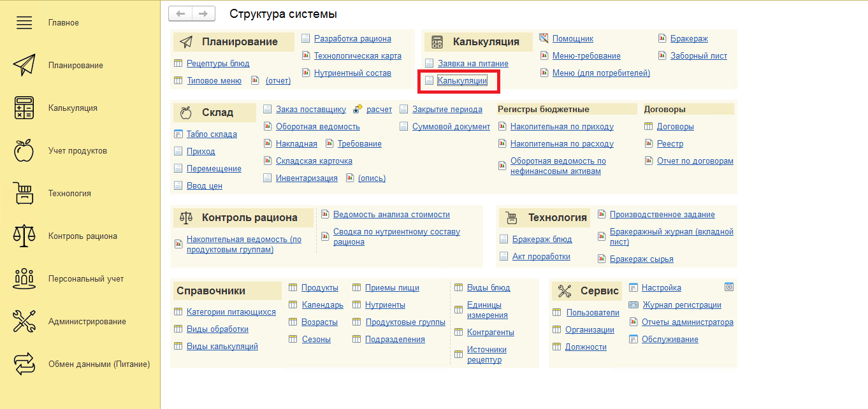Image resolution: width=868 pixels, height=409 pixels.
Task: Click the Обмен данными arrows icon
Action: click(x=24, y=364)
